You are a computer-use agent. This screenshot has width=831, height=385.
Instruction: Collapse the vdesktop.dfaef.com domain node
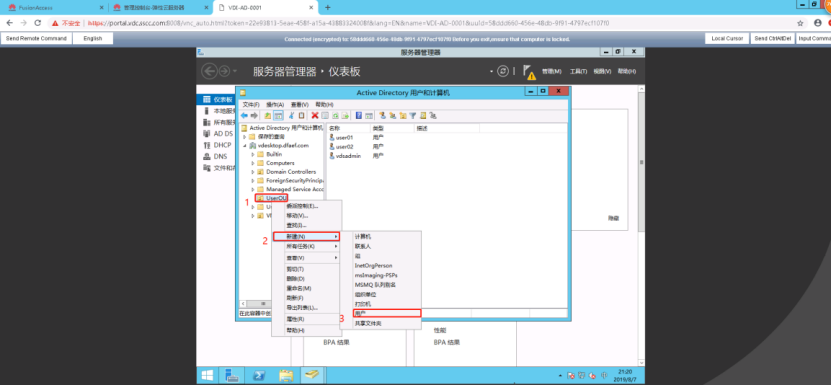pyautogui.click(x=245, y=145)
